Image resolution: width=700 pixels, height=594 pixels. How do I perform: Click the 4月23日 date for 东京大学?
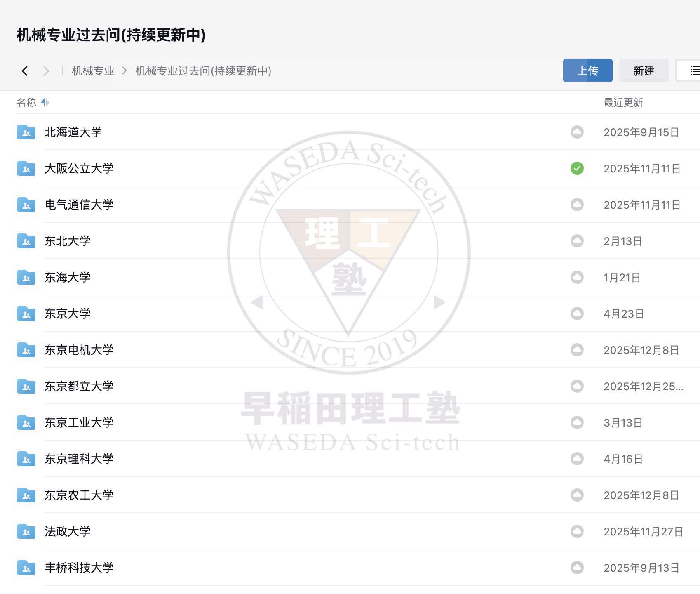pyautogui.click(x=624, y=314)
